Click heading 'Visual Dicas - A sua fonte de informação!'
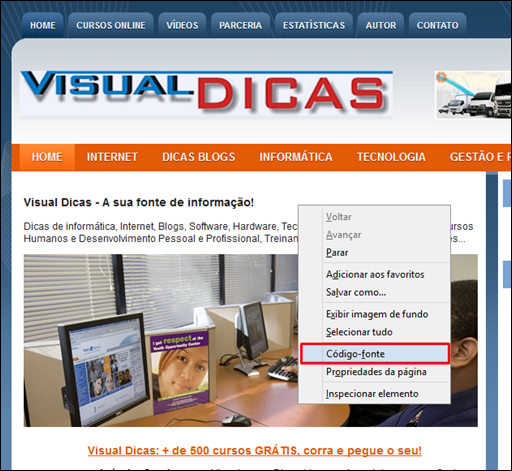Viewport: 512px width, 471px height. tap(139, 202)
